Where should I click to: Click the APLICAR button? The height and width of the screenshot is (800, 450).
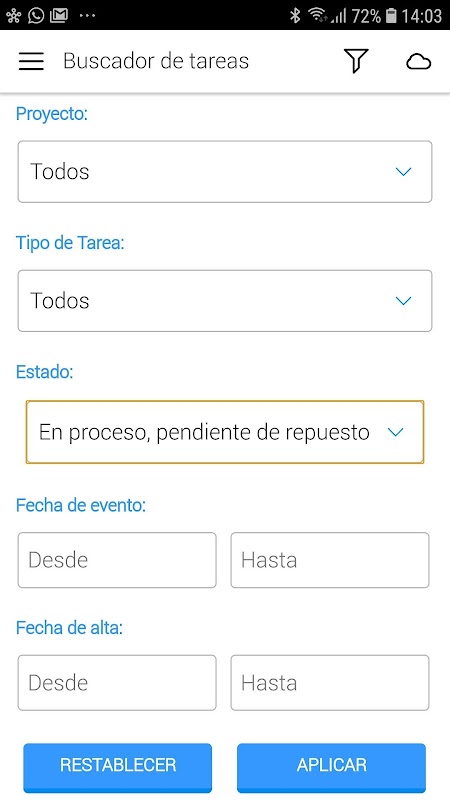pos(331,767)
